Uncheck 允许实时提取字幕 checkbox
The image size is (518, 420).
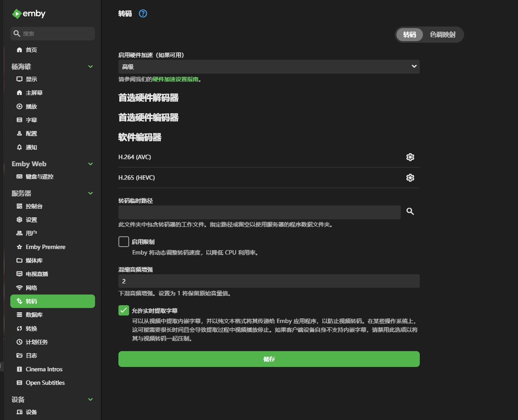tap(124, 310)
